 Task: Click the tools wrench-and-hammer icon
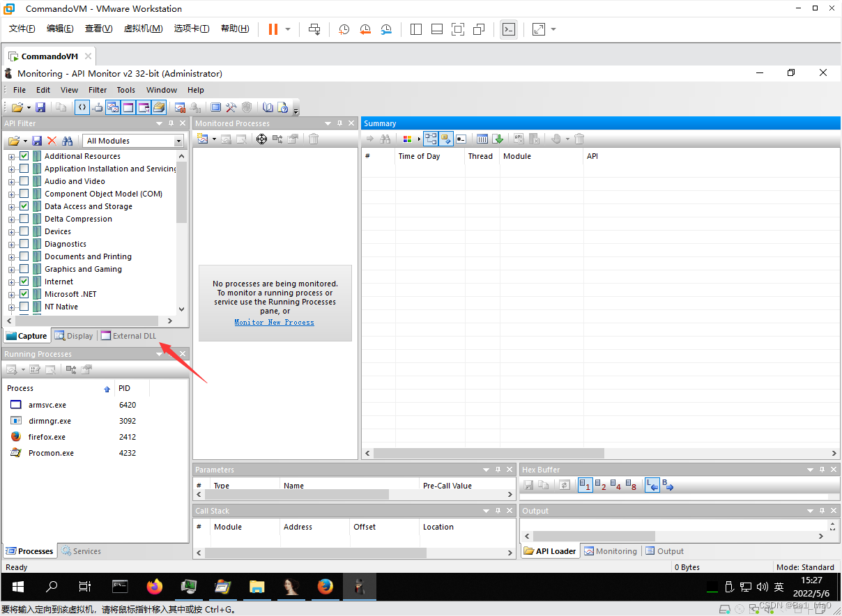231,107
